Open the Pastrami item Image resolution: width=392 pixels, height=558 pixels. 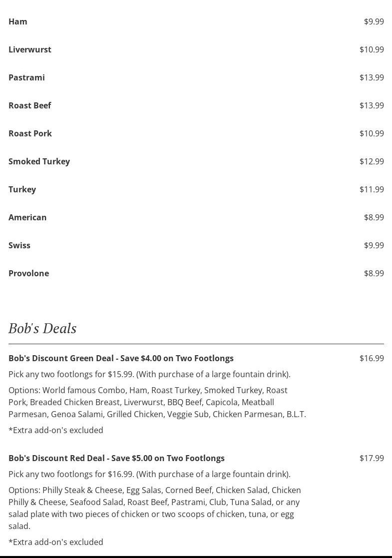click(26, 77)
